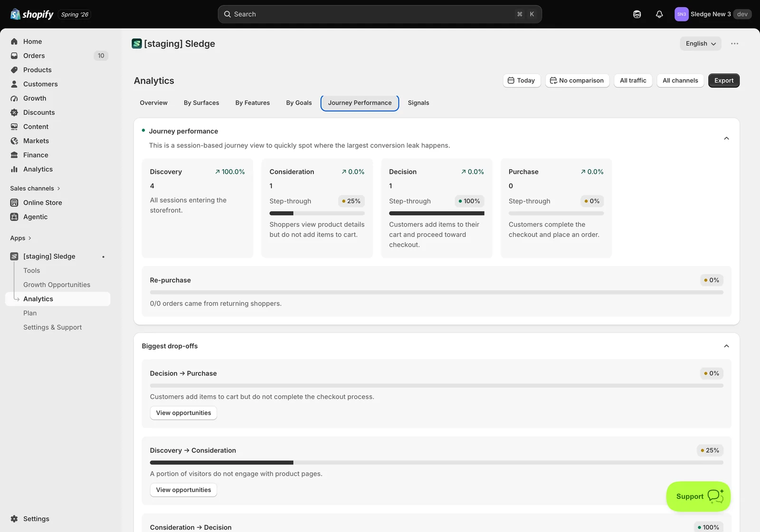Collapse the Journey performance section

pos(726,138)
